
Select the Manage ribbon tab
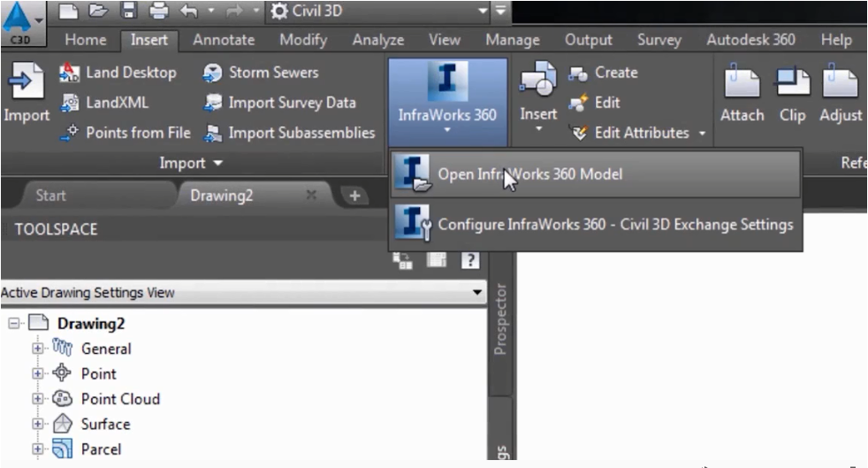point(513,40)
